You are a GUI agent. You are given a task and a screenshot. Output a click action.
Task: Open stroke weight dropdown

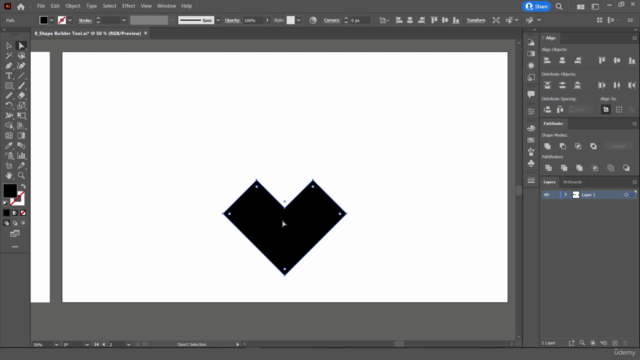pos(124,20)
